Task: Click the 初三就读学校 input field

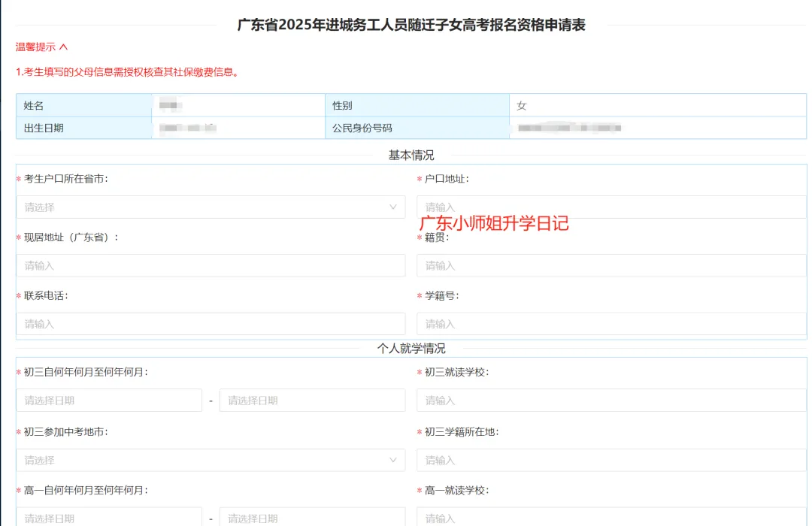Action: pos(611,401)
